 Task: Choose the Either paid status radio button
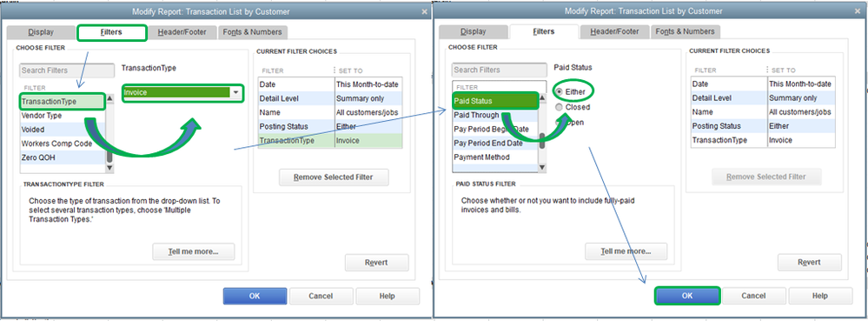[560, 91]
